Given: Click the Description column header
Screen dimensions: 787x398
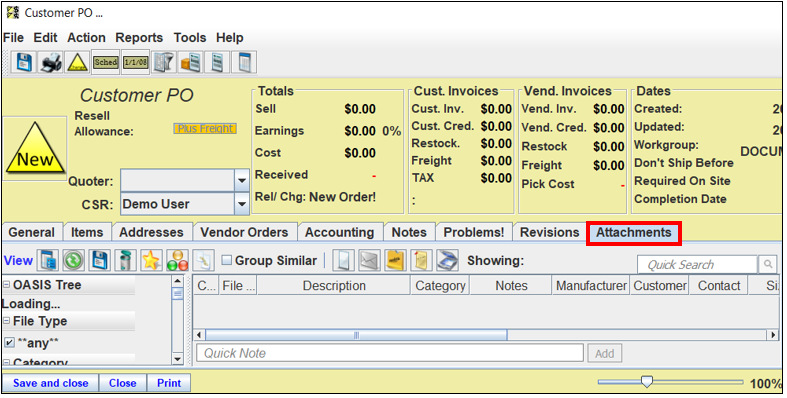Looking at the screenshot, I should (x=334, y=286).
